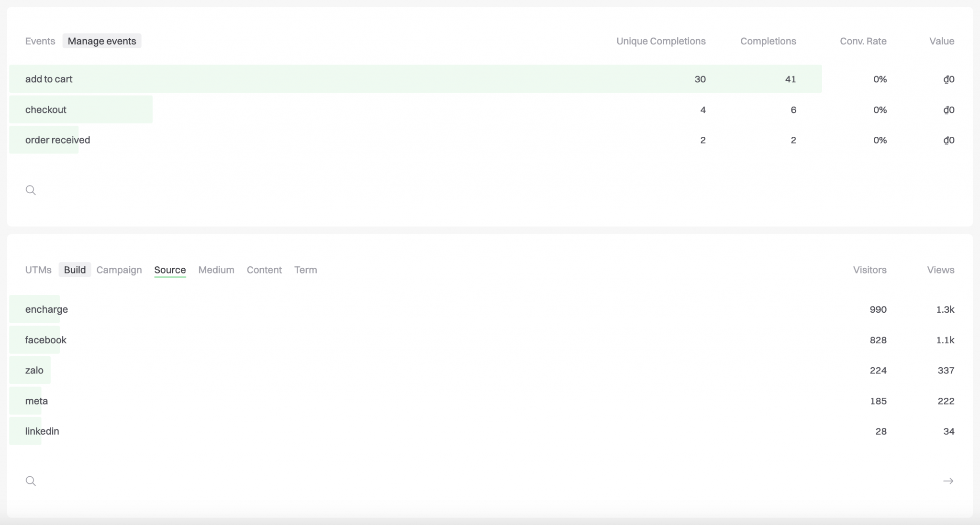The height and width of the screenshot is (525, 980).
Task: Select the Medium UTM tab
Action: coord(216,270)
